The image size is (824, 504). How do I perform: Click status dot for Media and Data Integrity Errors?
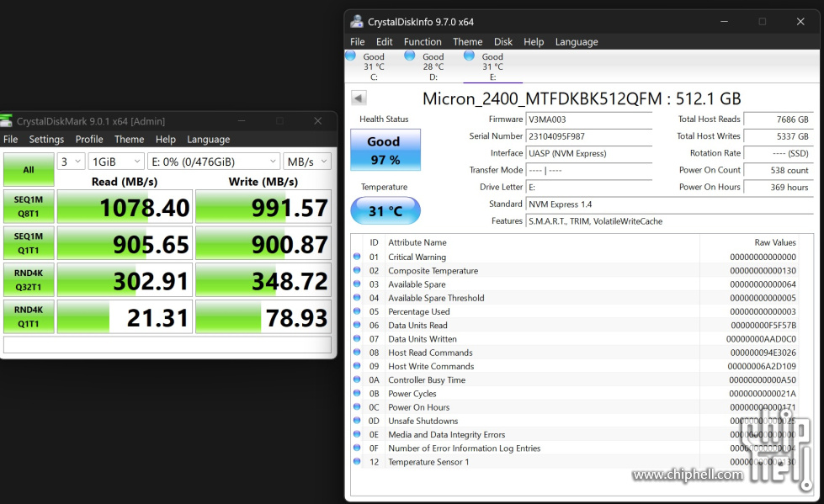tap(357, 434)
